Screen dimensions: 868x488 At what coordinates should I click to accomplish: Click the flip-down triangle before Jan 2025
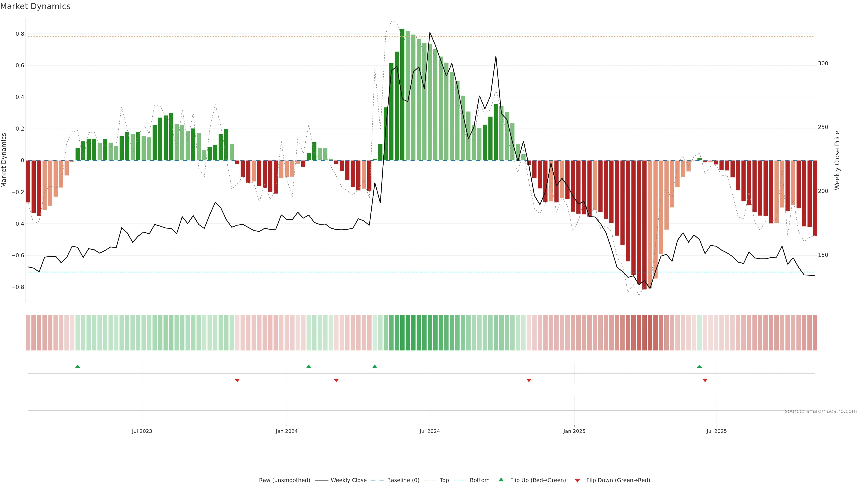(x=529, y=380)
